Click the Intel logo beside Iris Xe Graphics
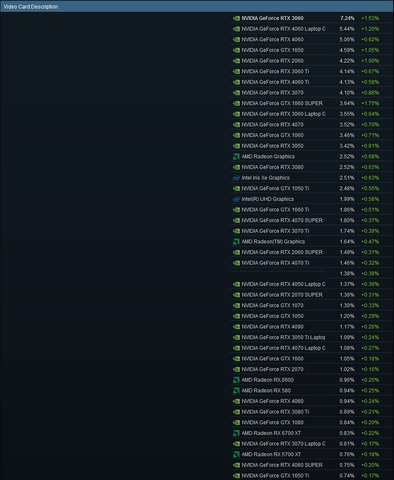The width and height of the screenshot is (394, 480). tap(236, 178)
